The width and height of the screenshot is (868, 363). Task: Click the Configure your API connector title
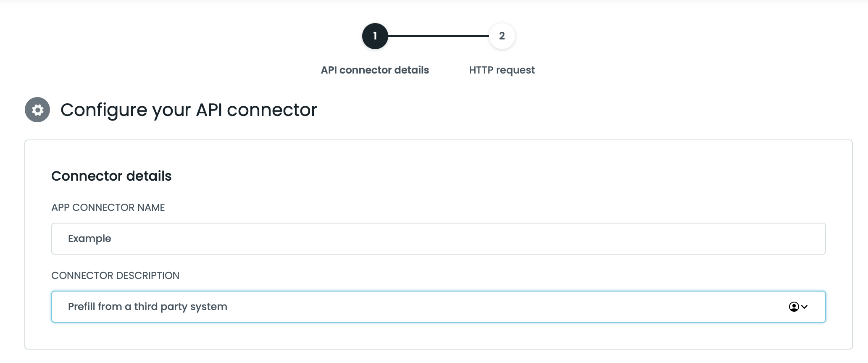(x=189, y=110)
